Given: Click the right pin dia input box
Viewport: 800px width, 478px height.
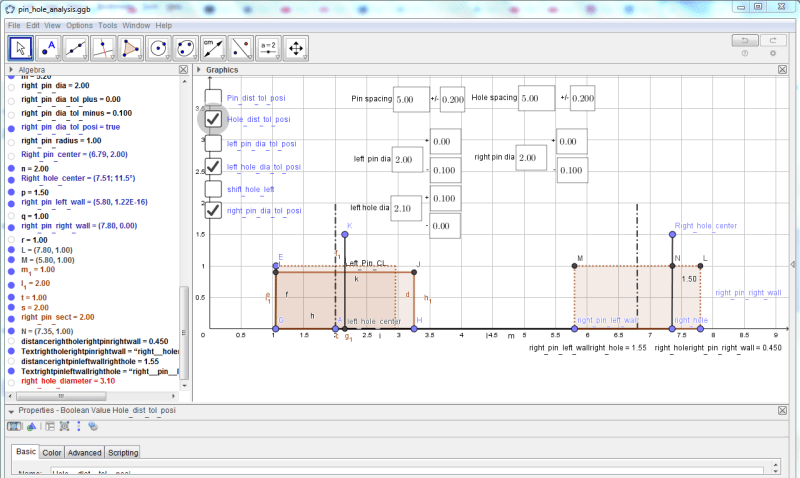Looking at the screenshot, I should (x=531, y=158).
